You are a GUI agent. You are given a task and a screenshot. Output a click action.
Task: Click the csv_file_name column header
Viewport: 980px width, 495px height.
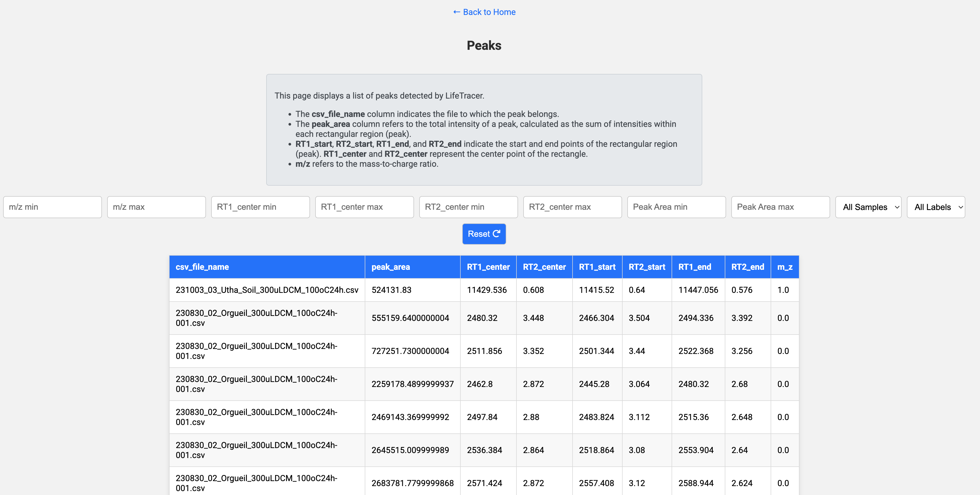pyautogui.click(x=202, y=267)
